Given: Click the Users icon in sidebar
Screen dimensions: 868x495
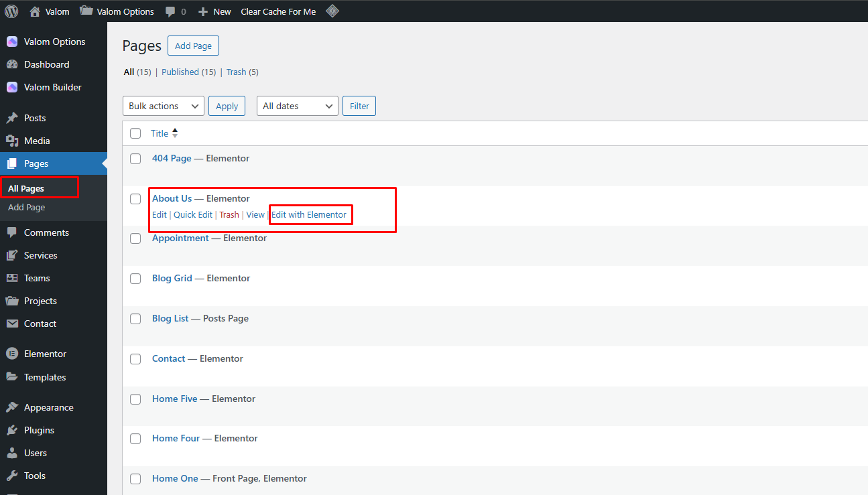Looking at the screenshot, I should pos(12,453).
